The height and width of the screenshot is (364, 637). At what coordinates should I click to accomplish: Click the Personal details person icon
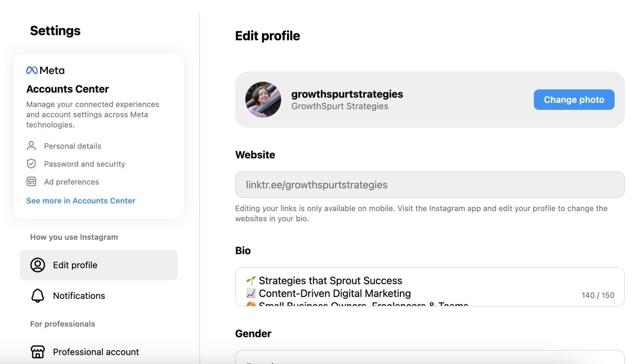(x=31, y=146)
